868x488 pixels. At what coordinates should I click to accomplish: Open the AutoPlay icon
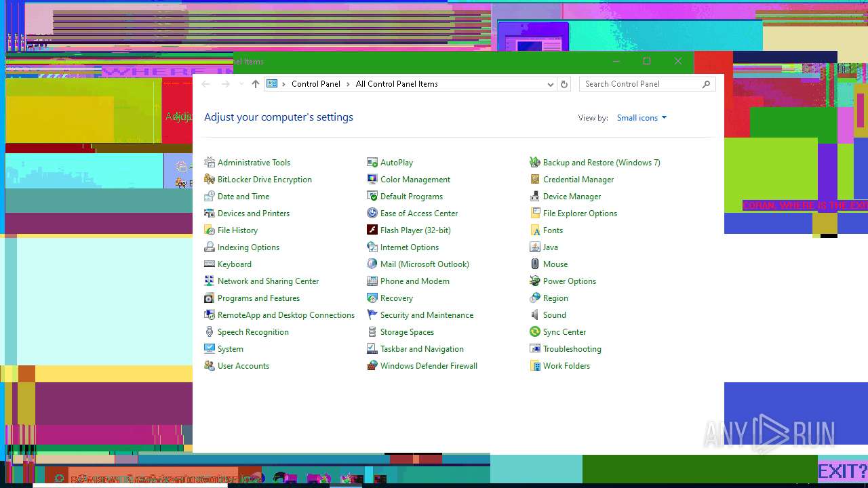point(372,163)
